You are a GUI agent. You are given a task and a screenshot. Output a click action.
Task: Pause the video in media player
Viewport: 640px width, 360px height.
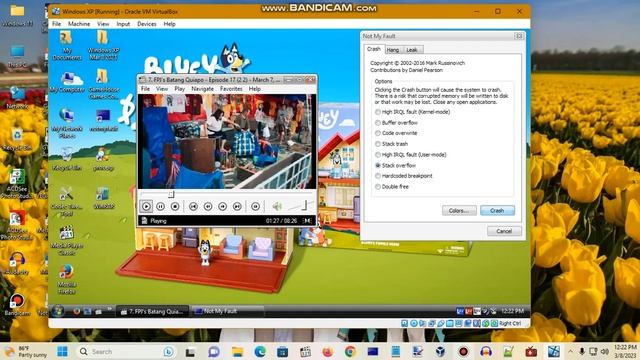(160, 207)
